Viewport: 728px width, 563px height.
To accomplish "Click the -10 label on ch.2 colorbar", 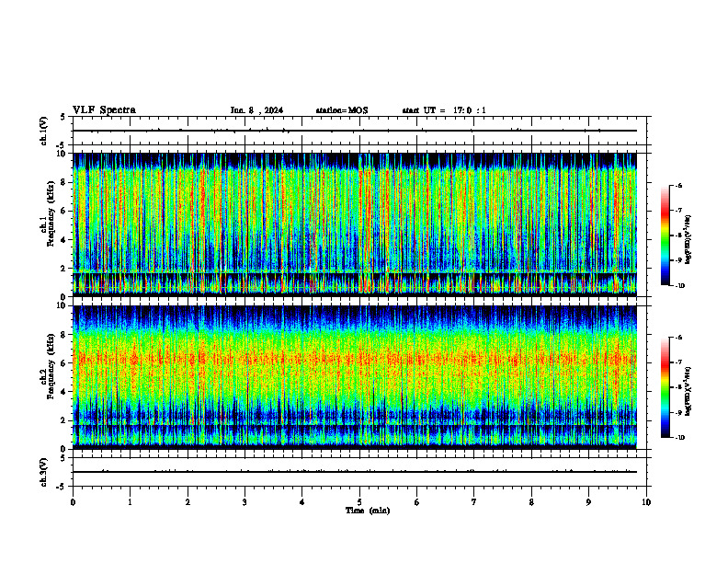I will coord(680,438).
